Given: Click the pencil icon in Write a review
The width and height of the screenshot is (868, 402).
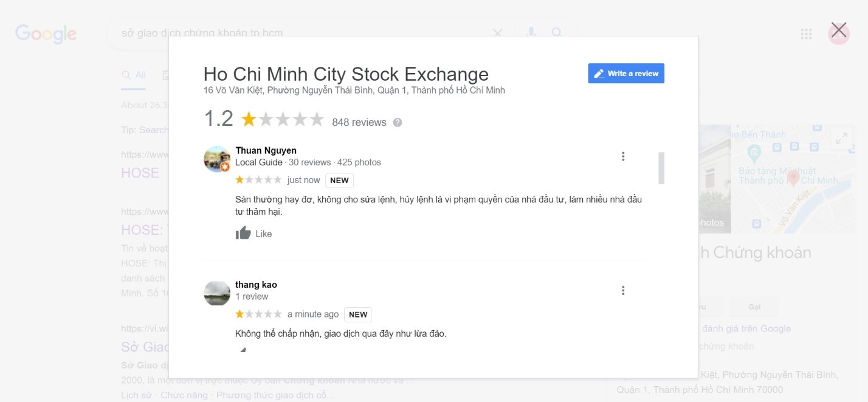Looking at the screenshot, I should click(x=599, y=73).
